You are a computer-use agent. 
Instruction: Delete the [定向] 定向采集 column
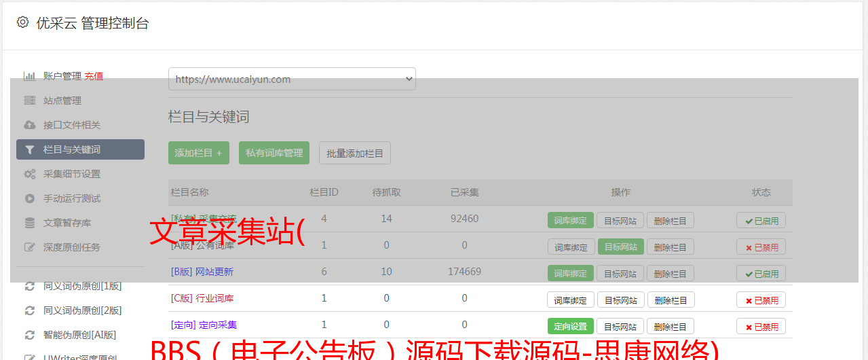click(x=671, y=326)
